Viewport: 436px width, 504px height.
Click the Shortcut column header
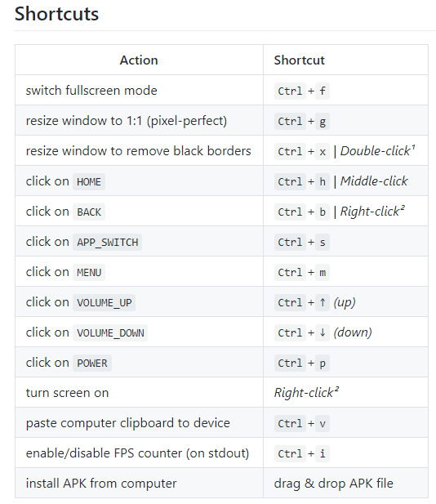coord(299,60)
